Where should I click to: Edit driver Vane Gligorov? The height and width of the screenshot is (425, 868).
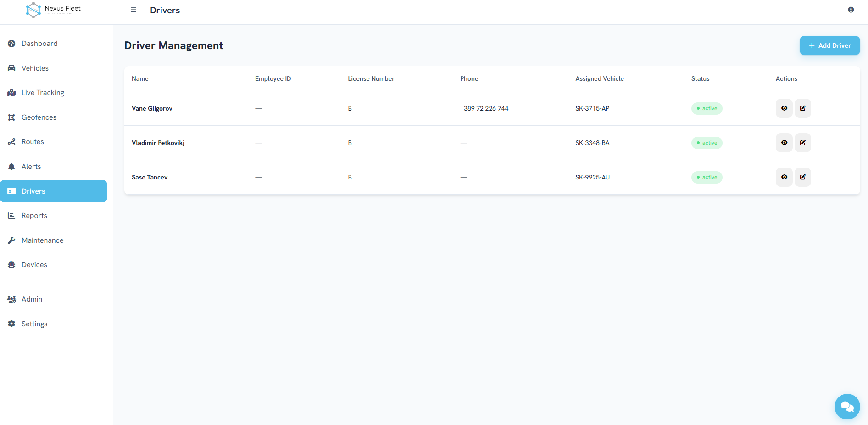(x=803, y=108)
